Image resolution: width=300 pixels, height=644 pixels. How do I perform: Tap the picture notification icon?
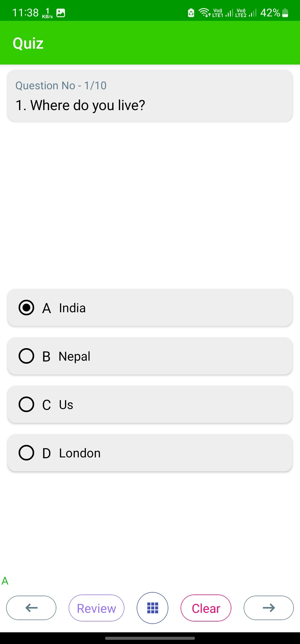(x=61, y=13)
